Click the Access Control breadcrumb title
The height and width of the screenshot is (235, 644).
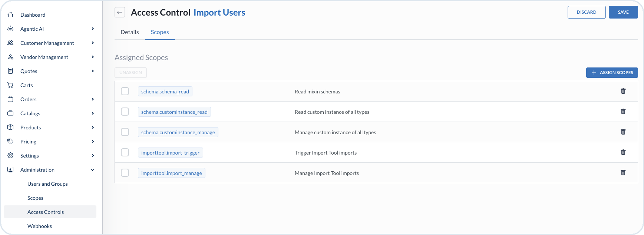point(161,13)
